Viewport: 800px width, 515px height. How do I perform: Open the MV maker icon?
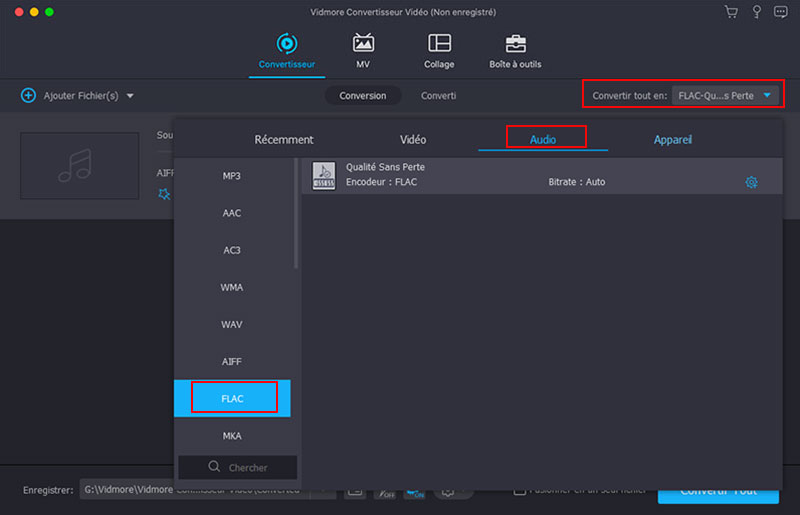(363, 50)
